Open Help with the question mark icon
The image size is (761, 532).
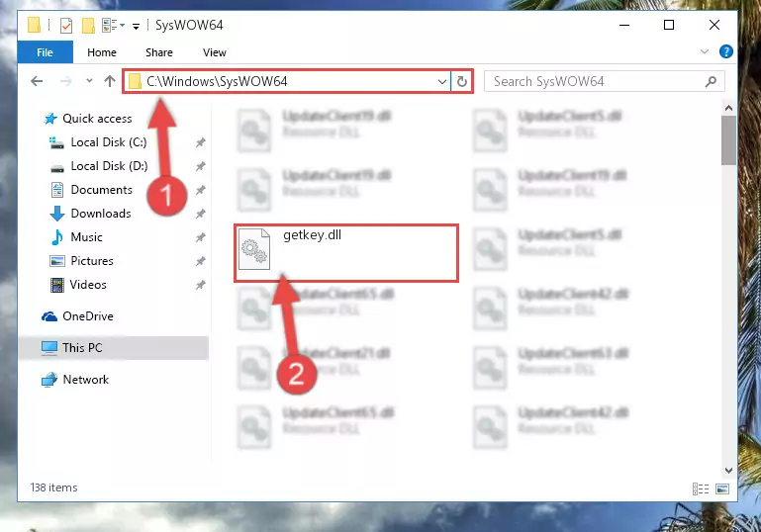pyautogui.click(x=726, y=51)
